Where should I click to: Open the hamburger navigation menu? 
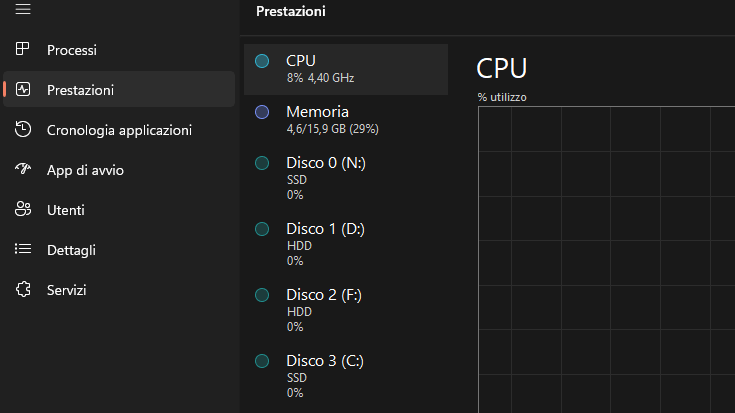click(22, 8)
